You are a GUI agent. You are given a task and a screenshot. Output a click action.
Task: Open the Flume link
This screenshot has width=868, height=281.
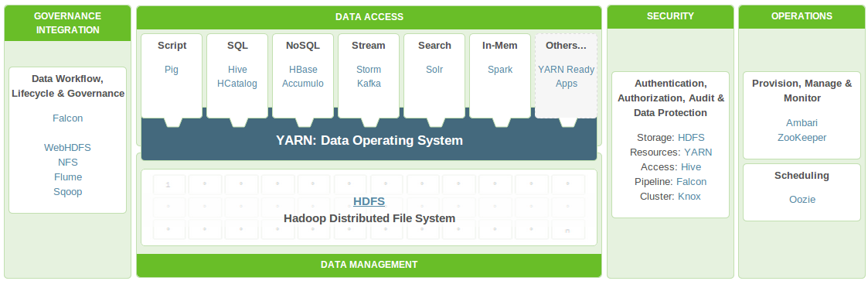pyautogui.click(x=67, y=177)
